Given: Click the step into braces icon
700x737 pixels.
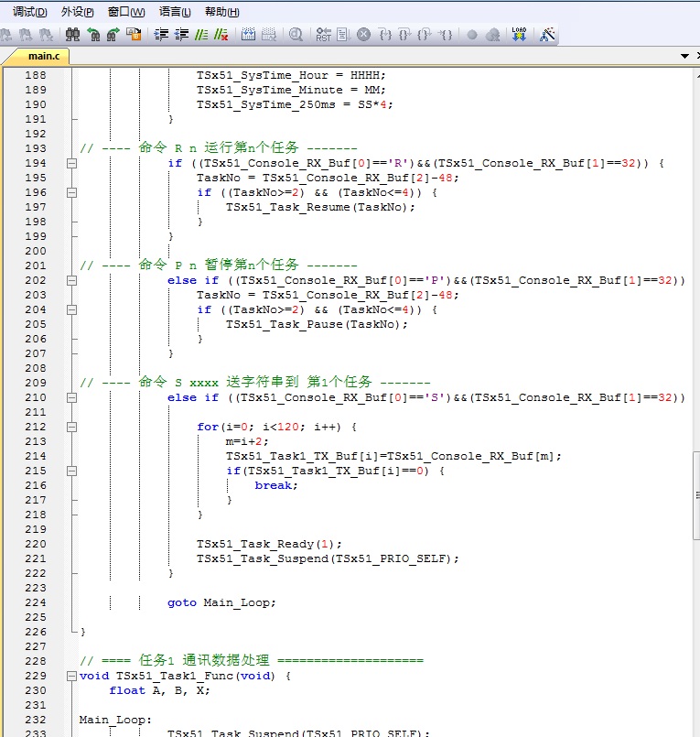Looking at the screenshot, I should [x=384, y=34].
